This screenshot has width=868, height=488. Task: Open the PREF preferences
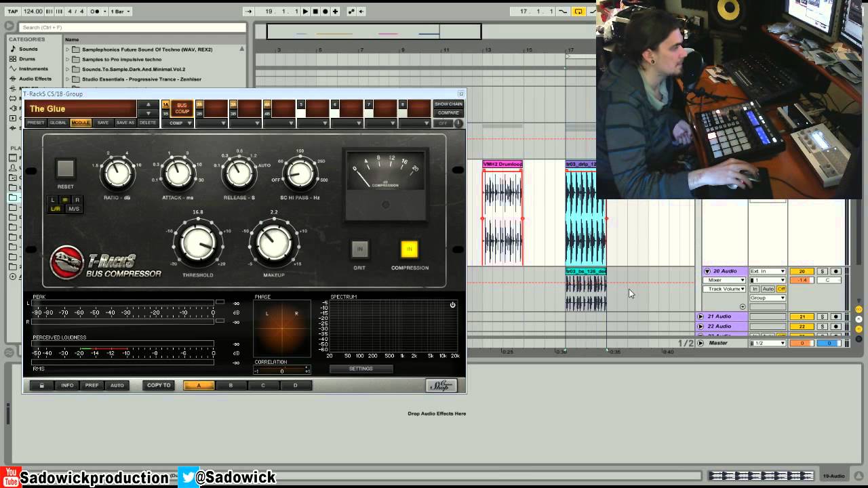(92, 386)
